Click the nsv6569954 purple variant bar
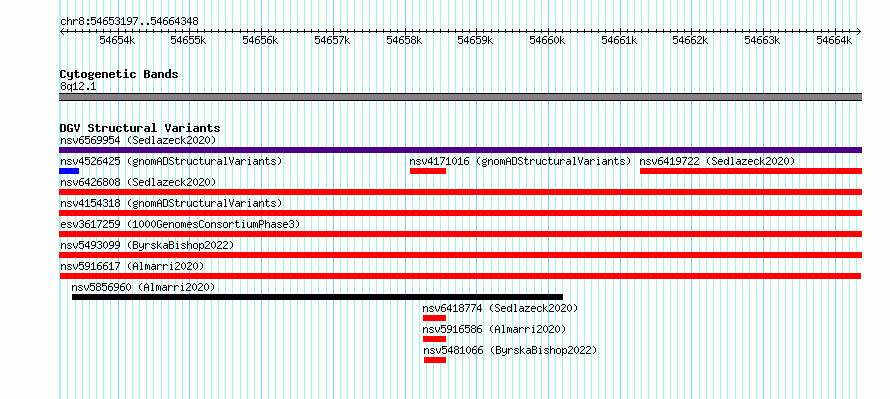The width and height of the screenshot is (890, 399). pyautogui.click(x=460, y=150)
